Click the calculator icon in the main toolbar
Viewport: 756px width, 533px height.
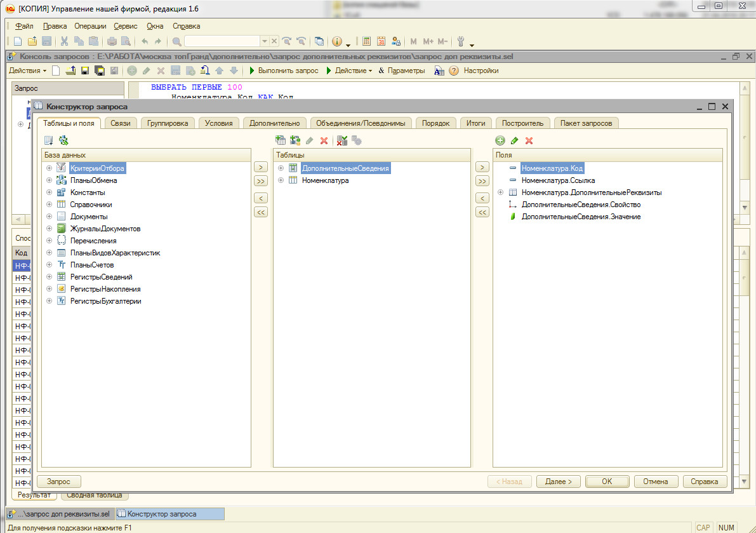[x=367, y=41]
